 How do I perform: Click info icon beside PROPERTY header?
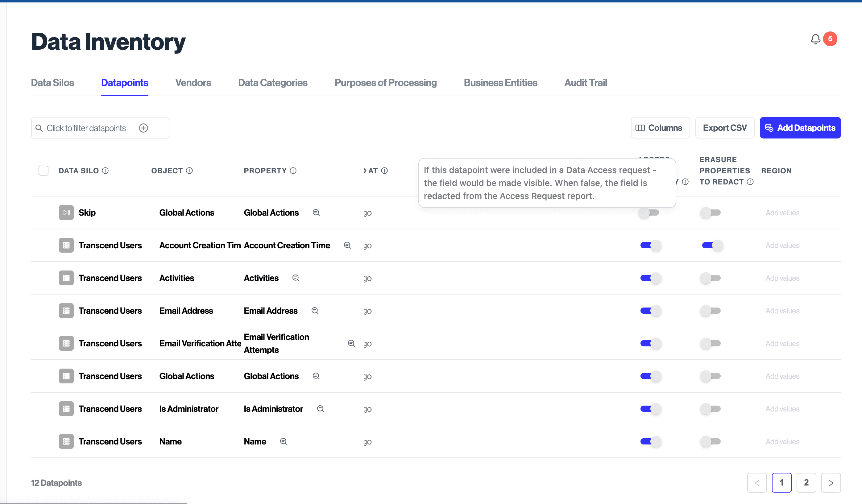[293, 171]
